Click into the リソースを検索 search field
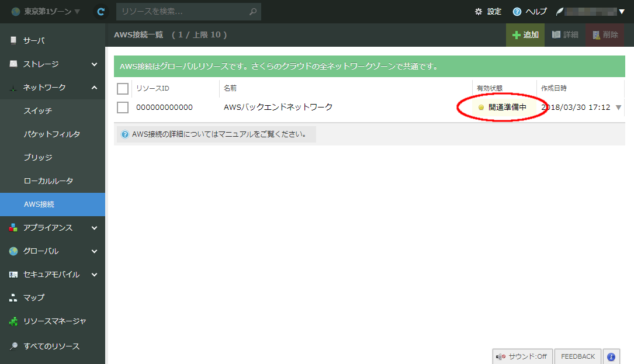Screen dimensions: 634x364 click(x=182, y=12)
